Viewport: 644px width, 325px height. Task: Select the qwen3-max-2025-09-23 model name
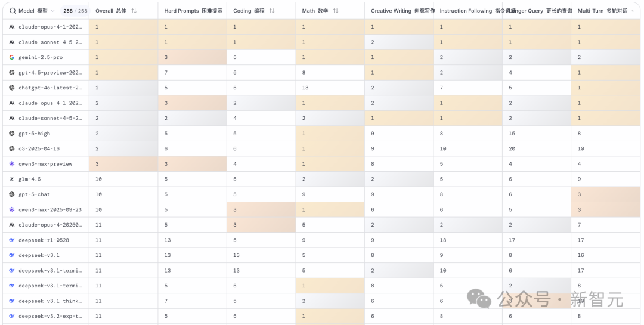50,209
